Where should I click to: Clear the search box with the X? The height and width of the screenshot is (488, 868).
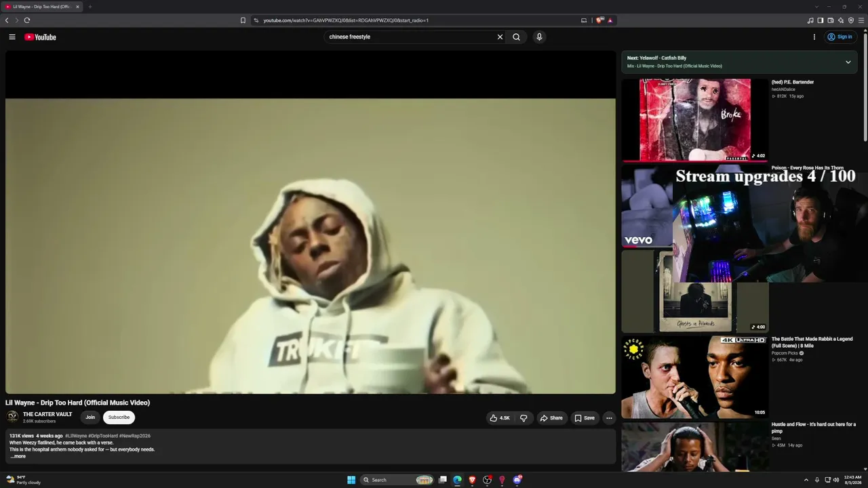500,37
